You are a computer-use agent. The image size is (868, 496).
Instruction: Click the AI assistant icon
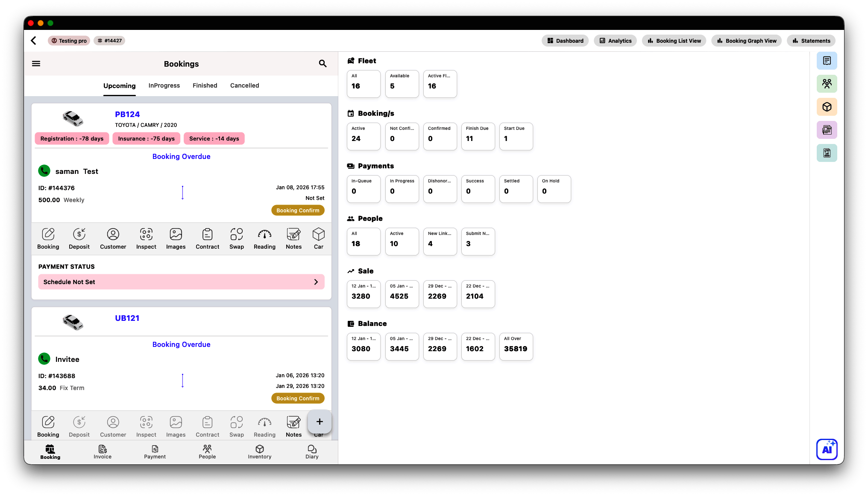[827, 449]
